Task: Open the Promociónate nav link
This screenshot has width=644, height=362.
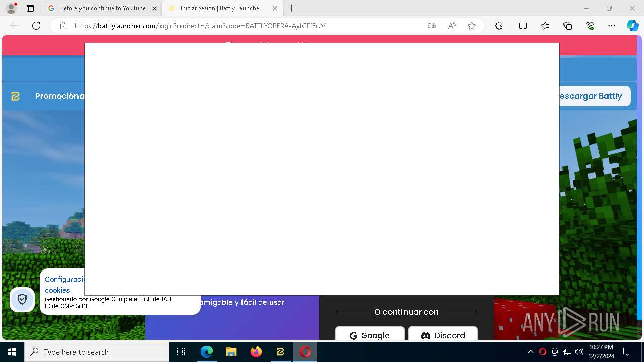Action: click(x=59, y=96)
